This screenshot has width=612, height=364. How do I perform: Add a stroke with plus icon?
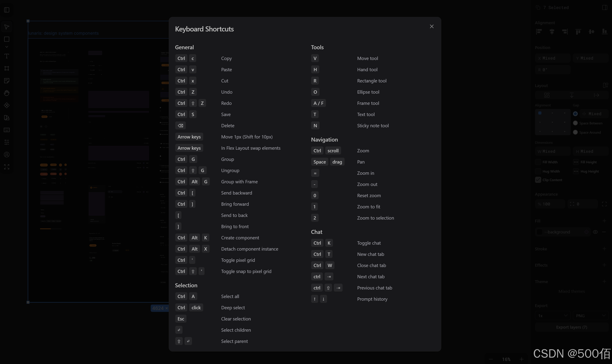[x=604, y=249]
